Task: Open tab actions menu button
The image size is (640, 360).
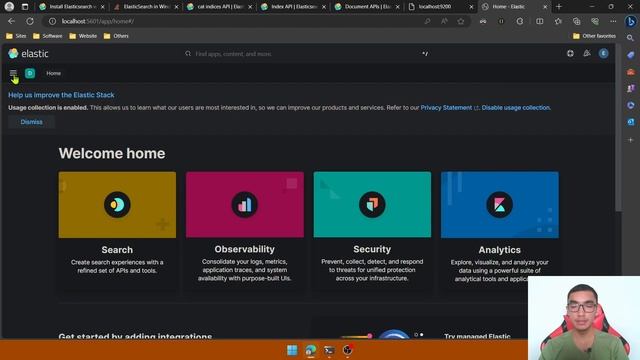Action: tap(25, 7)
